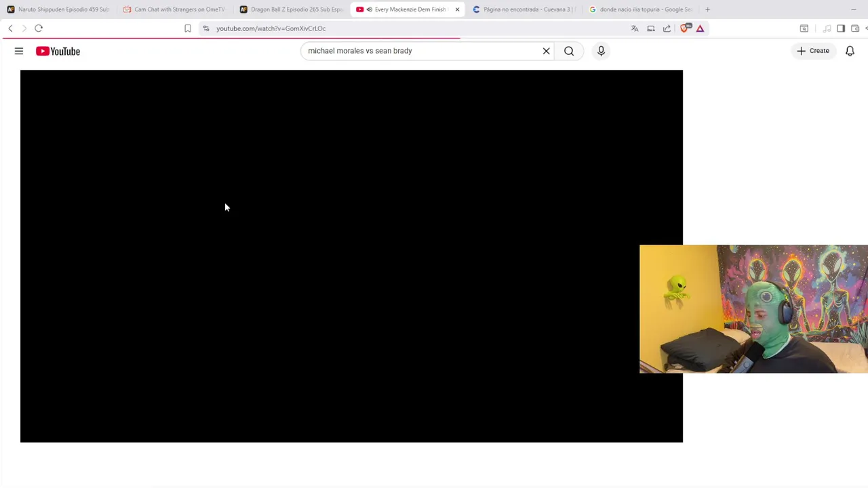Go back with the browser back arrow

pos(10,28)
